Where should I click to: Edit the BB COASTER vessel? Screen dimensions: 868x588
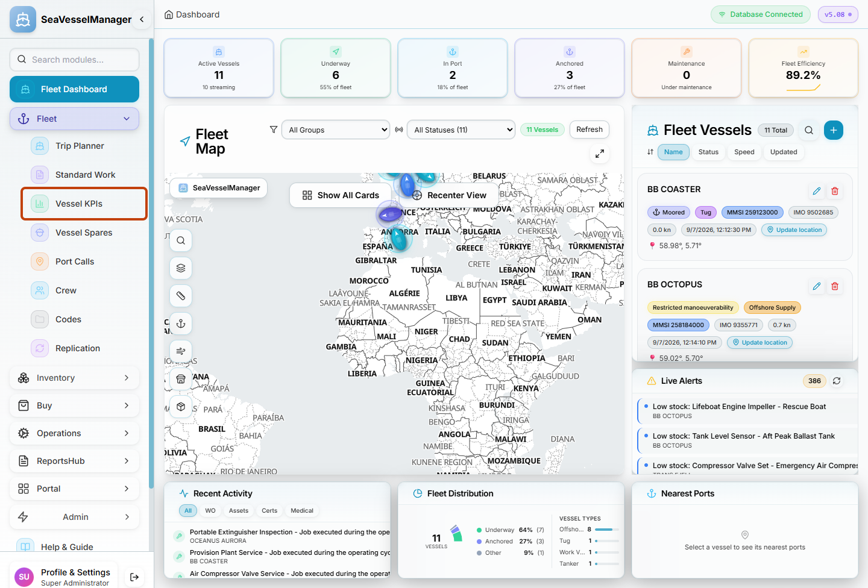pos(817,191)
